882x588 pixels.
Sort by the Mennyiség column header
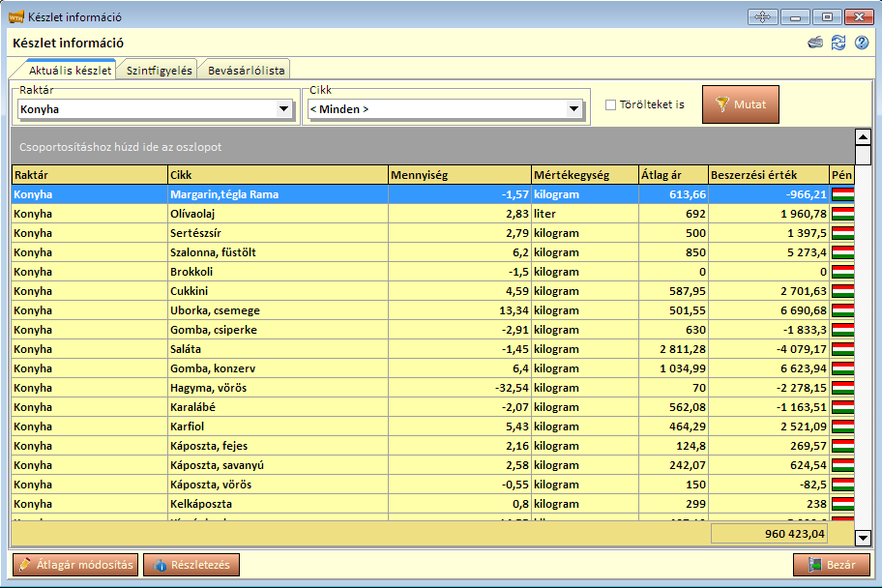(x=459, y=175)
